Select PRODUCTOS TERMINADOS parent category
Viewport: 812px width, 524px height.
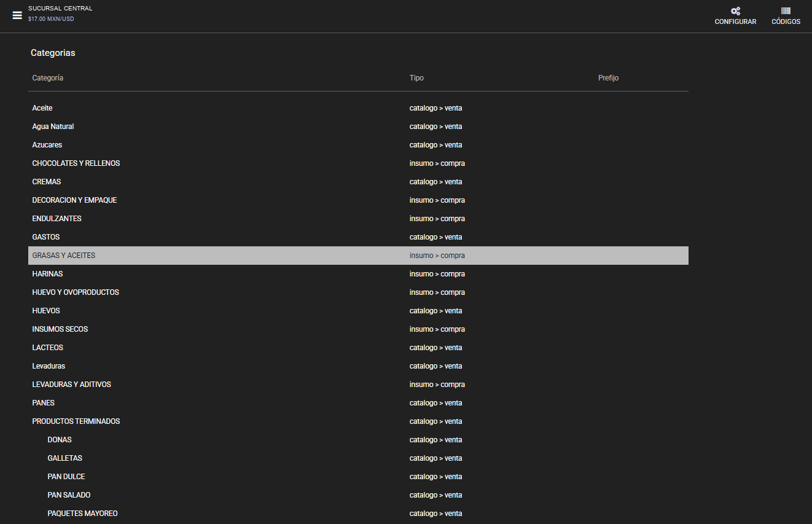[x=358, y=421]
